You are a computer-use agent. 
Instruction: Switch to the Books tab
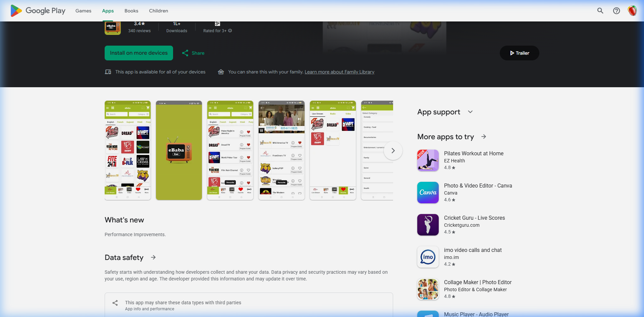[x=131, y=11]
